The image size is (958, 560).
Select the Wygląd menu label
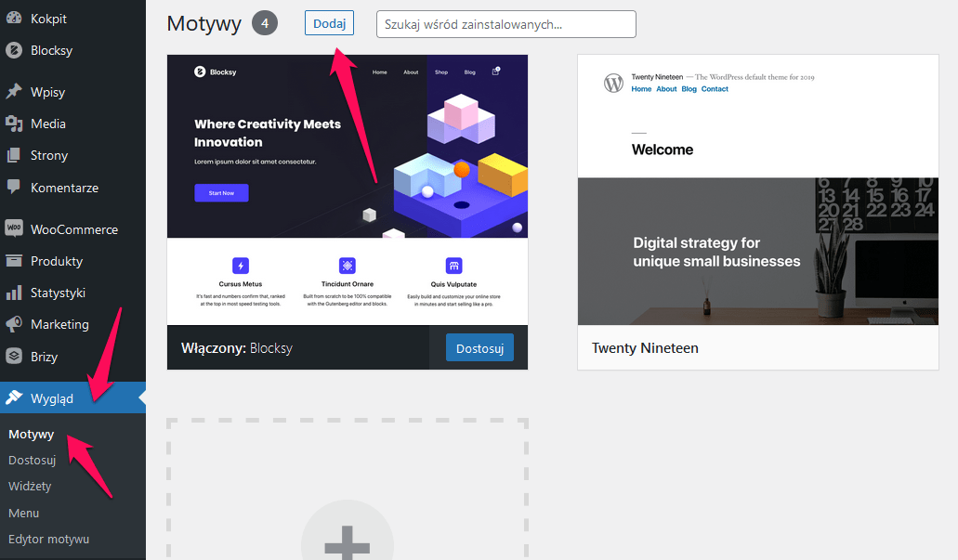52,398
